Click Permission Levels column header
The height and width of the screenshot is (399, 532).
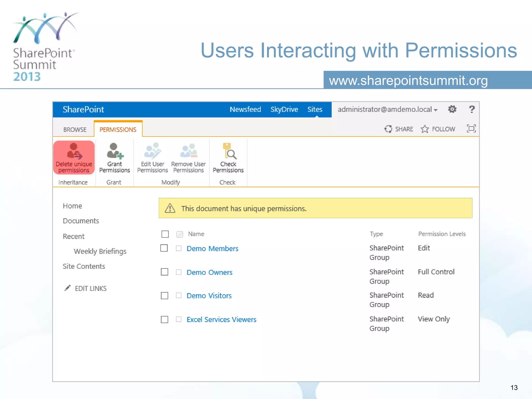(x=442, y=234)
